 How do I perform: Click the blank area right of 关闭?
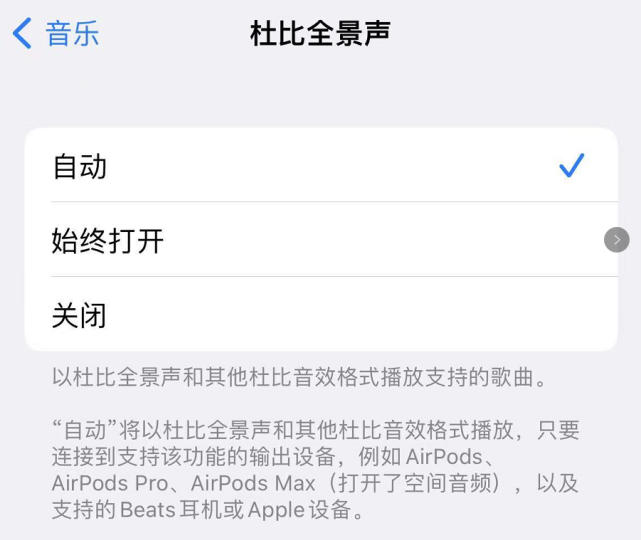pos(360,314)
